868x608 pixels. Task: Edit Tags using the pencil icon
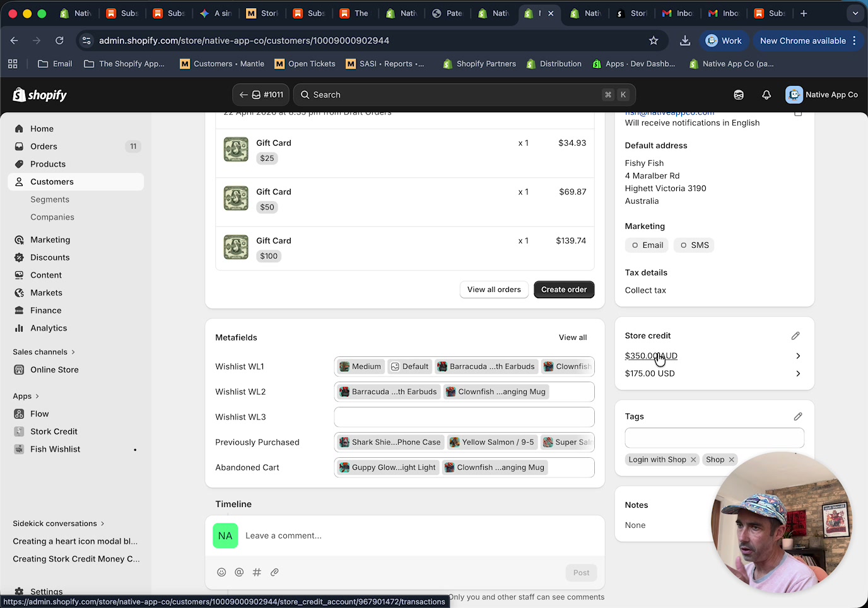pyautogui.click(x=797, y=416)
